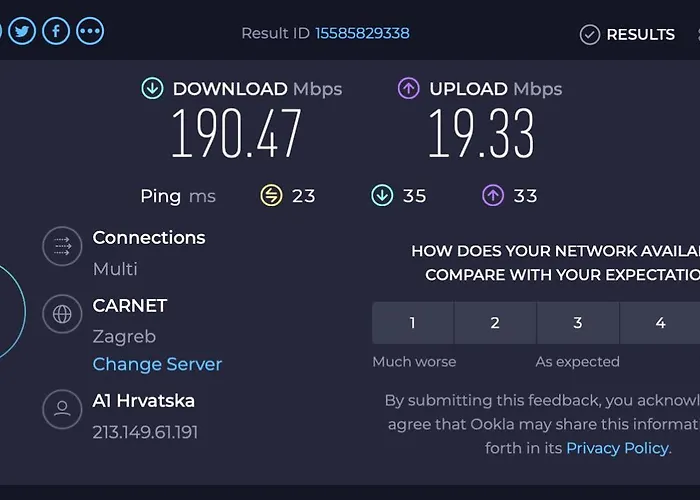This screenshot has height=500, width=700.
Task: Rate network availability as 4
Action: click(660, 323)
